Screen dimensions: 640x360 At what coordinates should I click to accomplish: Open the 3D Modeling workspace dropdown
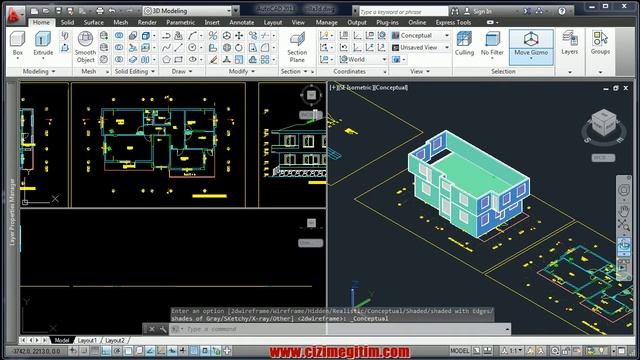pos(187,11)
